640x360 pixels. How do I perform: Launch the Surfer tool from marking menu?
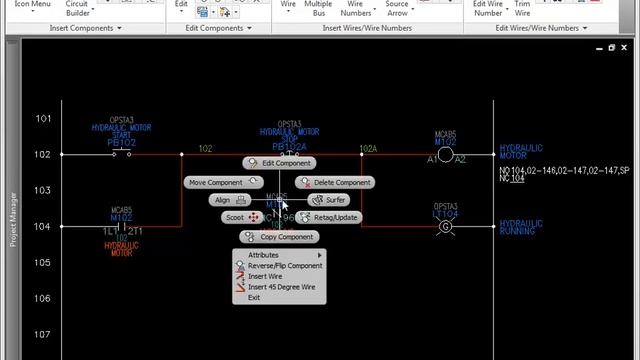329,200
